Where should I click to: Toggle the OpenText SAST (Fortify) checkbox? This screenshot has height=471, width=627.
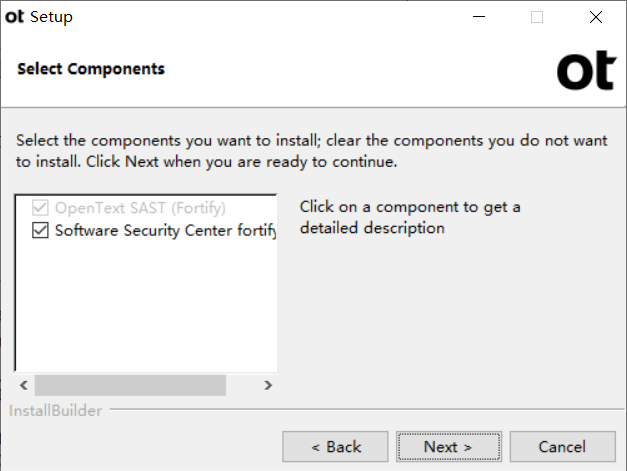pyautogui.click(x=40, y=208)
